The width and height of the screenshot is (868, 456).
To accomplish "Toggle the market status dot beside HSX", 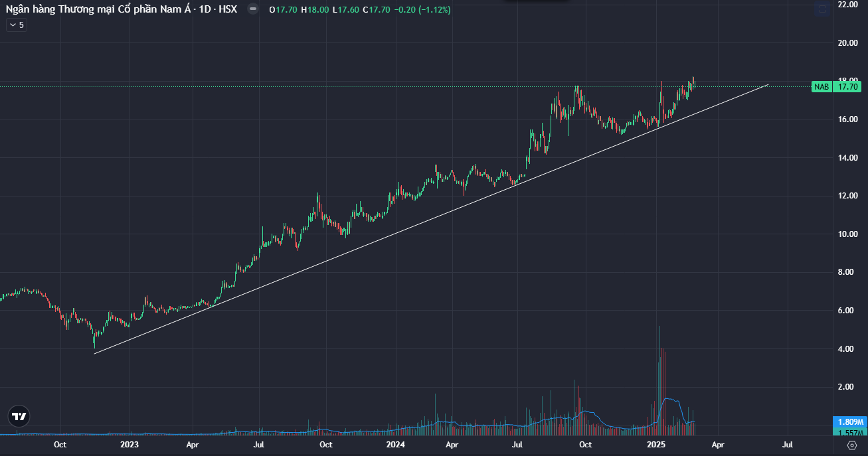I will [252, 9].
